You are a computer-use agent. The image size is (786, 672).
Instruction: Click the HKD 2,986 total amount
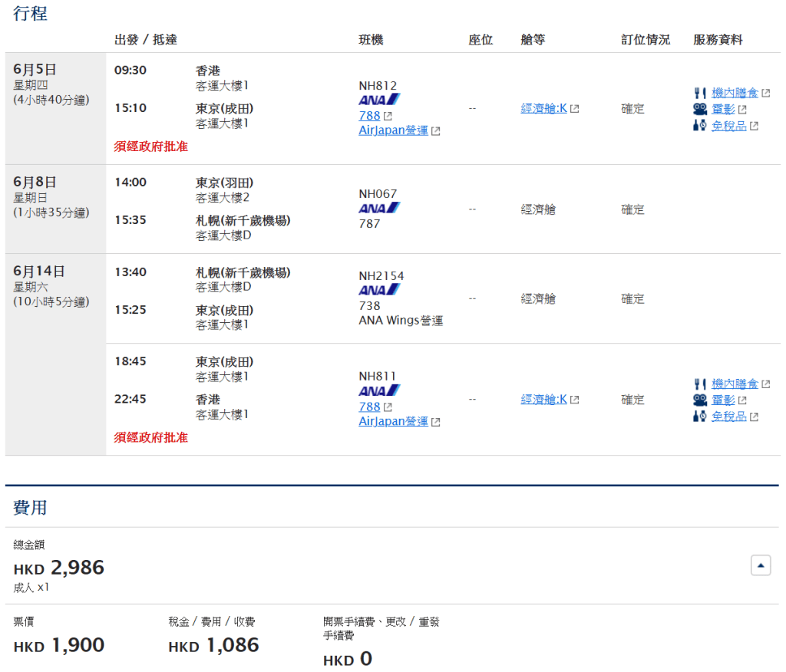[59, 568]
